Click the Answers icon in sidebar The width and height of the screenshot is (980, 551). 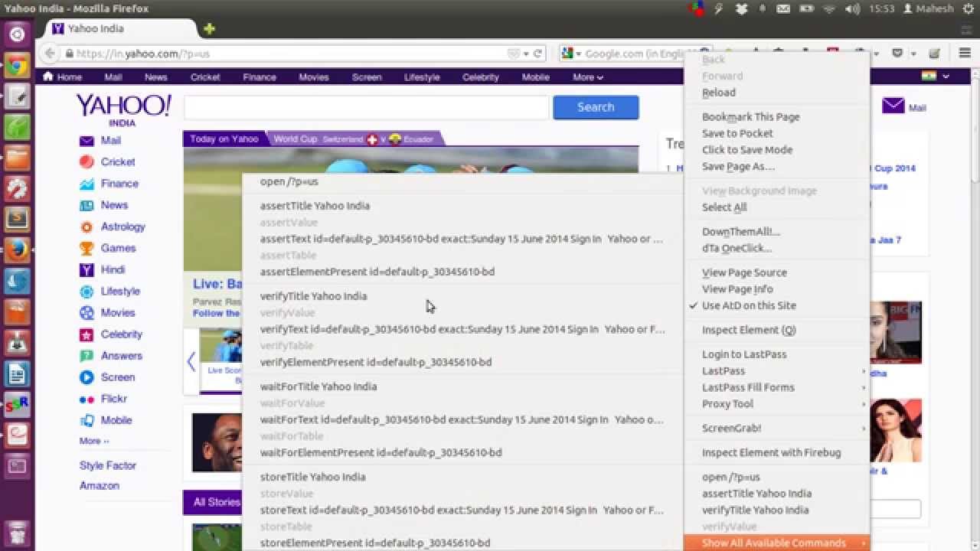point(87,356)
